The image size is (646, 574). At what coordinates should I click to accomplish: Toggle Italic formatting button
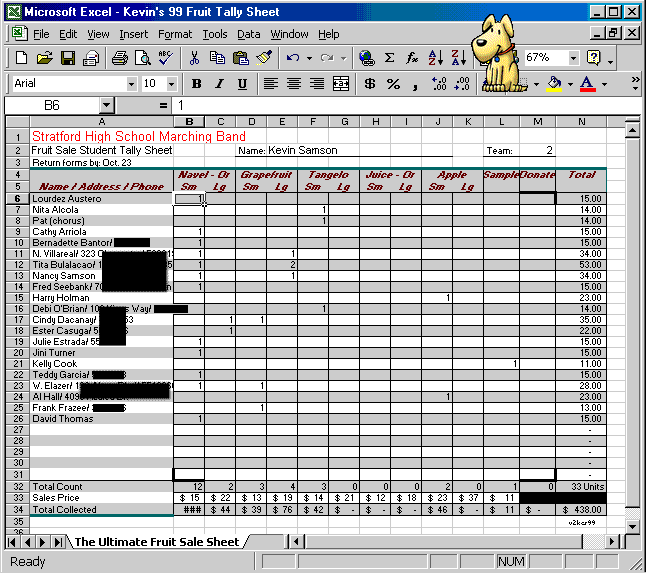(x=219, y=84)
